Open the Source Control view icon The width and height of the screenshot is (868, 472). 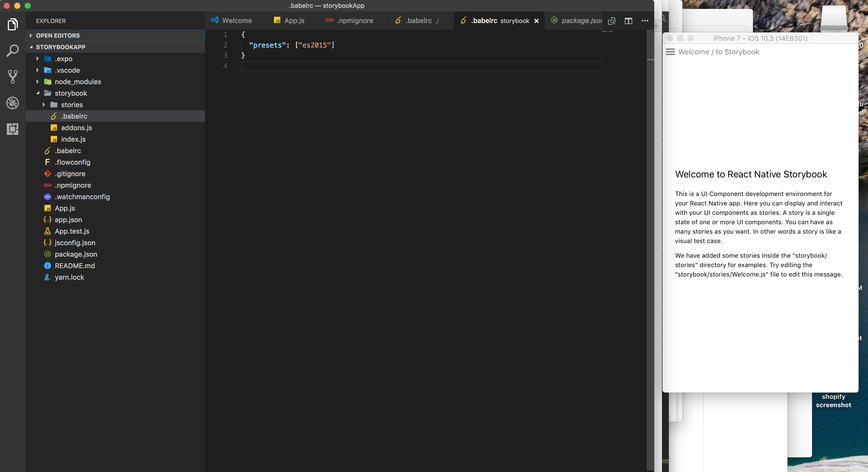pyautogui.click(x=13, y=77)
